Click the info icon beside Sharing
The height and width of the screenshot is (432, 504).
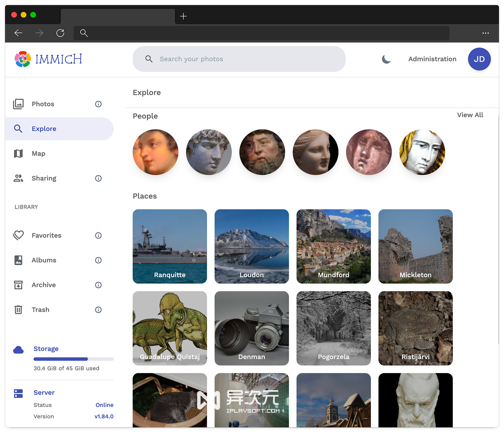tap(98, 179)
